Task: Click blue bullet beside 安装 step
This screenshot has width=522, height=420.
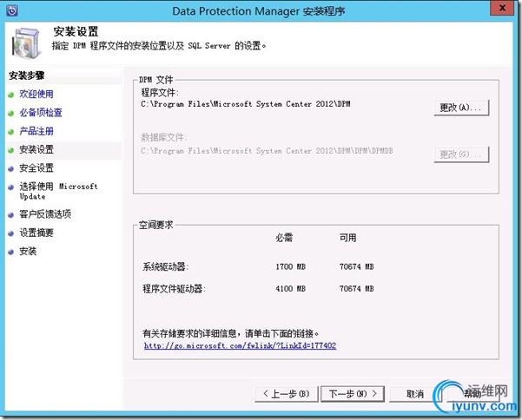Action: pyautogui.click(x=10, y=252)
